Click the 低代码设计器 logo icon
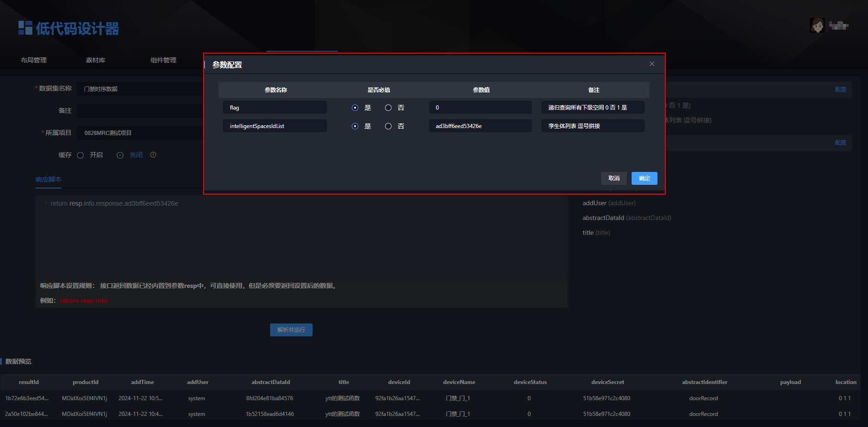The image size is (868, 427). (x=25, y=28)
